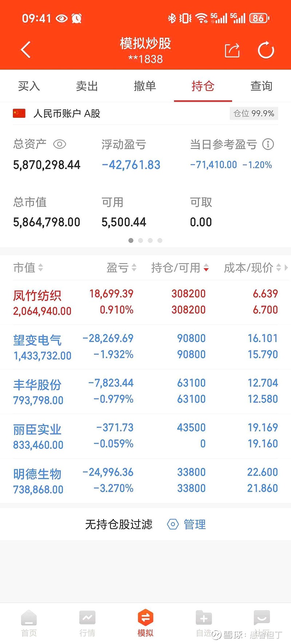Sort holdings by 市值 column
Viewport: 291px width, 644px height.
click(28, 267)
